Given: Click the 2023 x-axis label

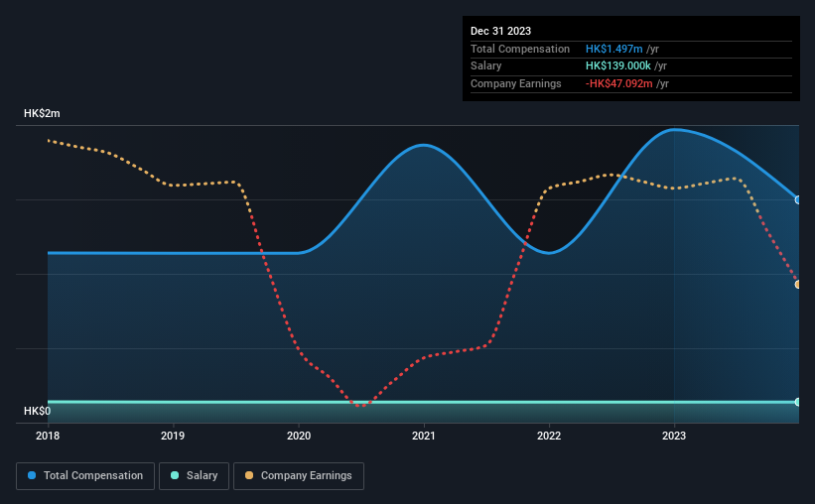Looking at the screenshot, I should click(674, 436).
